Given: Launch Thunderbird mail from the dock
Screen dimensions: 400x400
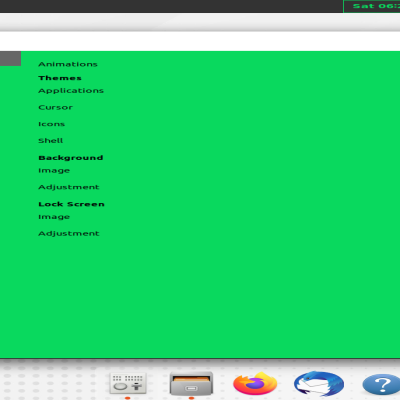Looking at the screenshot, I should tap(319, 384).
